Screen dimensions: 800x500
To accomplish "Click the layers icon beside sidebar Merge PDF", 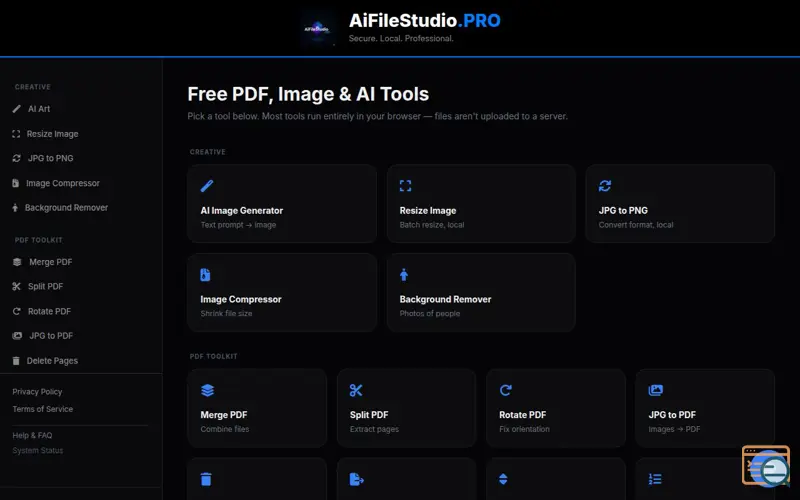I will 17,262.
